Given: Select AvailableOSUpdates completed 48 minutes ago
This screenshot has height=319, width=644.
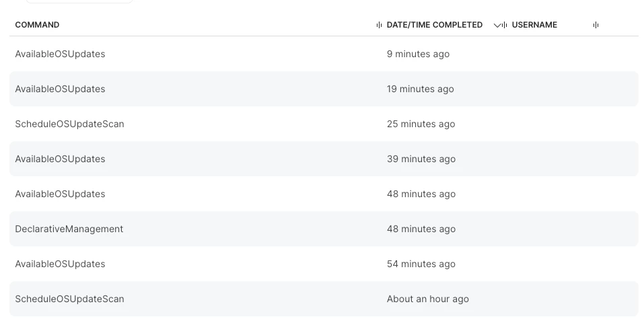Looking at the screenshot, I should [324, 194].
